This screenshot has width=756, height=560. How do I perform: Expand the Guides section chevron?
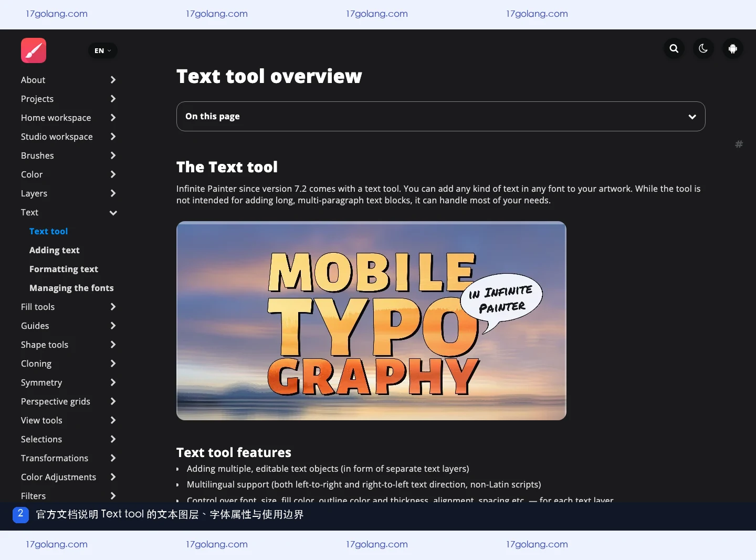pos(113,326)
